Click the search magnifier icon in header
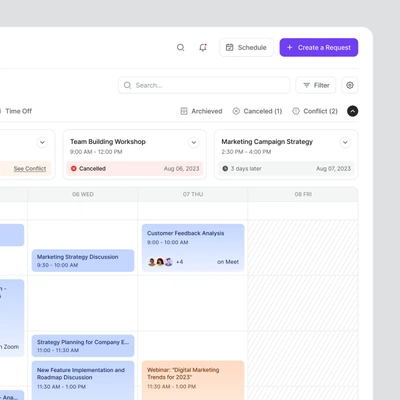Screen dimensions: 400x400 point(180,47)
